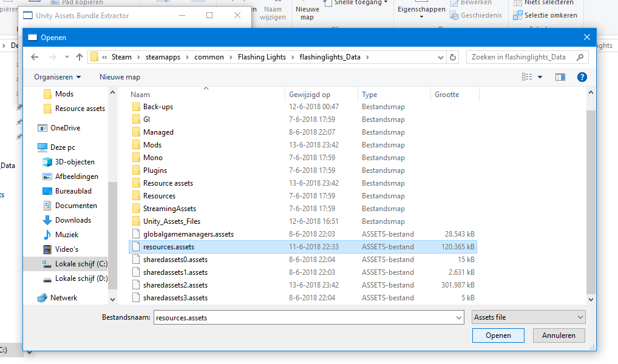Select sharedassets1.assets file
The width and height of the screenshot is (618, 364).
pyautogui.click(x=175, y=272)
